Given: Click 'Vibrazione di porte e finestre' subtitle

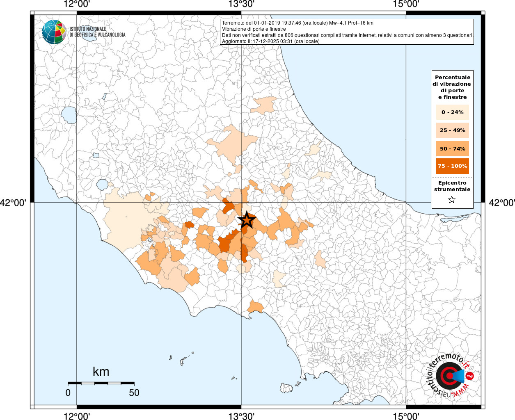Looking at the screenshot, I should (254, 29).
